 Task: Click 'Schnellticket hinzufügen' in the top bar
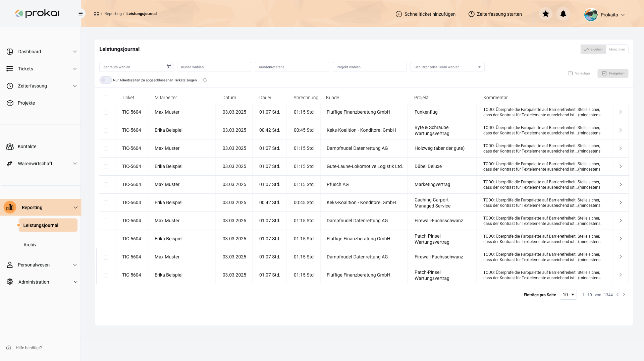click(425, 14)
